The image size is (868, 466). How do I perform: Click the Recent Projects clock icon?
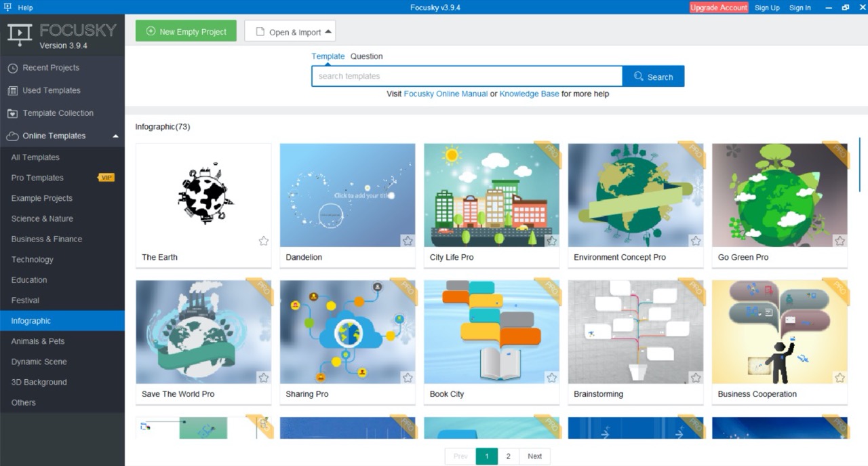pyautogui.click(x=12, y=68)
